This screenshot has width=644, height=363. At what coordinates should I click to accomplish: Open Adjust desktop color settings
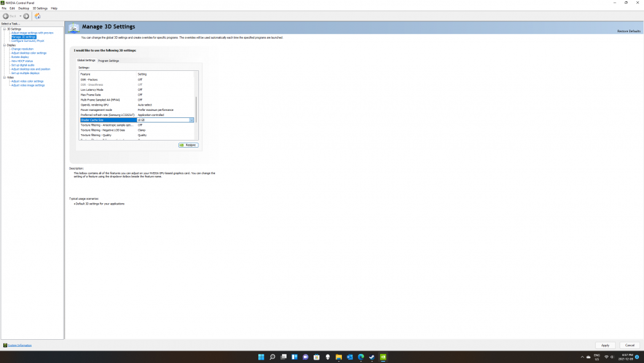tap(29, 53)
